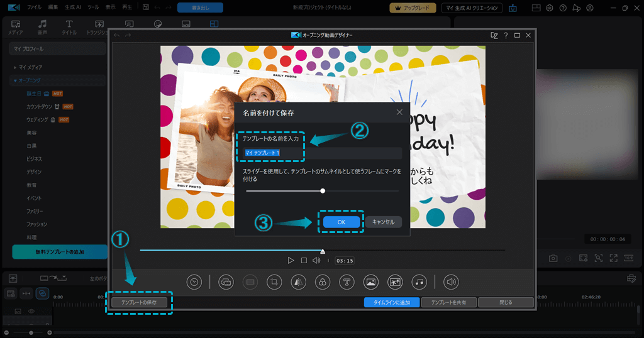Open the タイトル title room tab
The image size is (644, 338).
pyautogui.click(x=69, y=27)
